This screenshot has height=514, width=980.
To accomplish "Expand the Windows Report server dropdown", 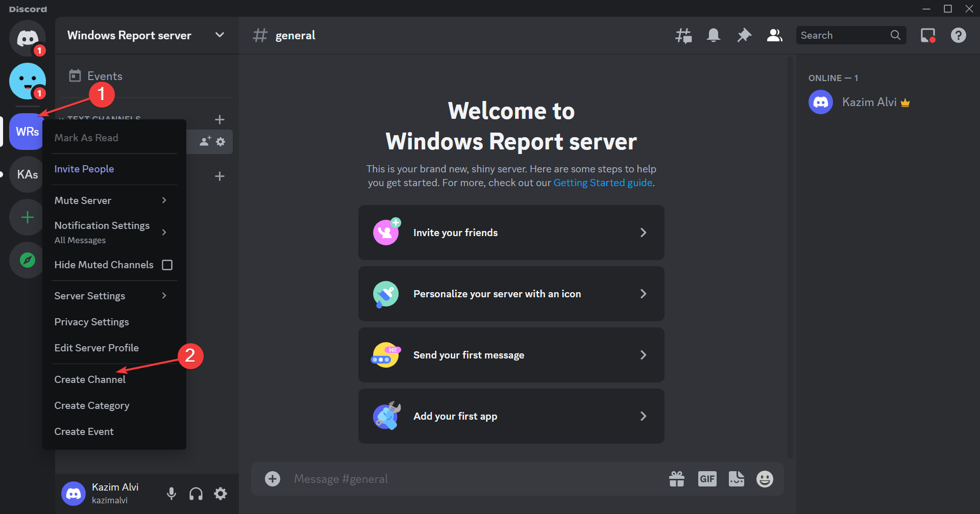I will click(219, 35).
